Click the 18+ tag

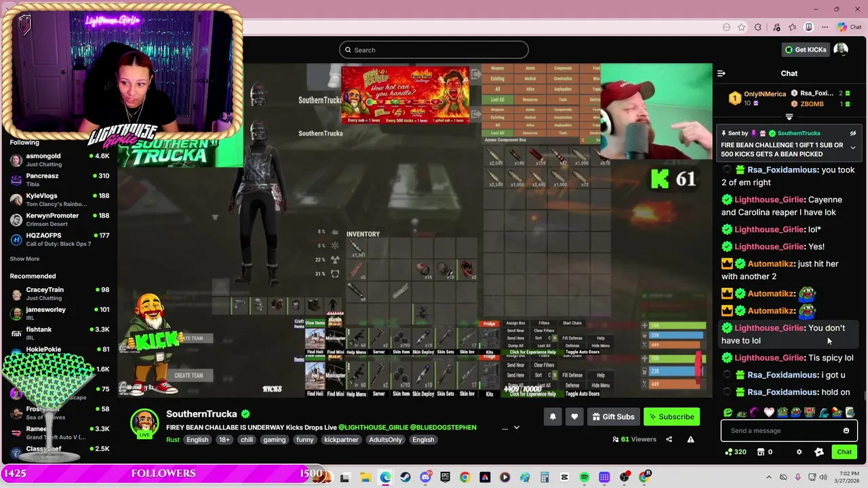(x=224, y=440)
